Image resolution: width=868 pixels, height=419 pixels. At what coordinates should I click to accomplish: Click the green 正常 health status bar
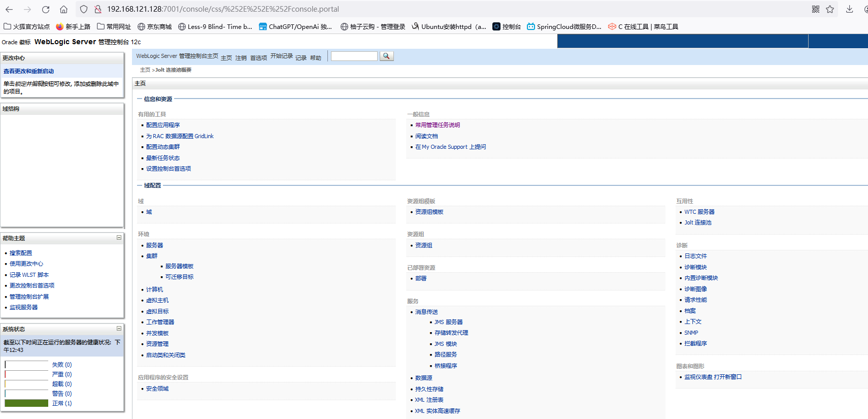click(26, 403)
